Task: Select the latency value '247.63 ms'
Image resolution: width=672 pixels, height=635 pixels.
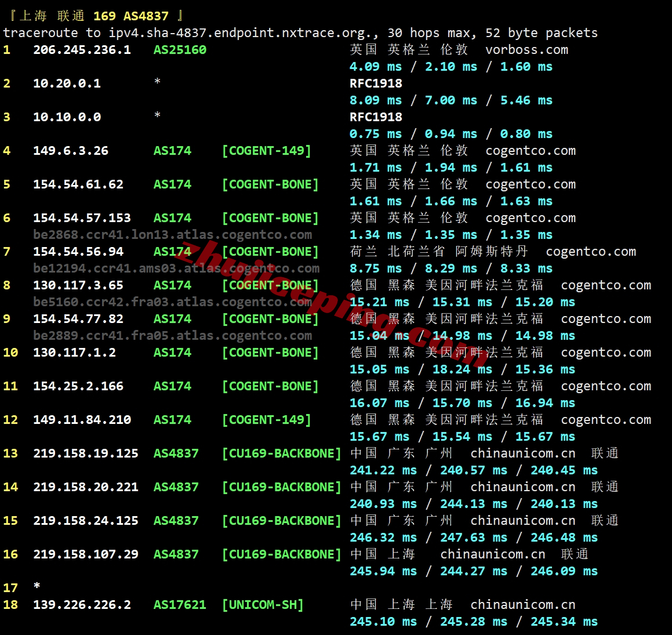Action: [474, 538]
